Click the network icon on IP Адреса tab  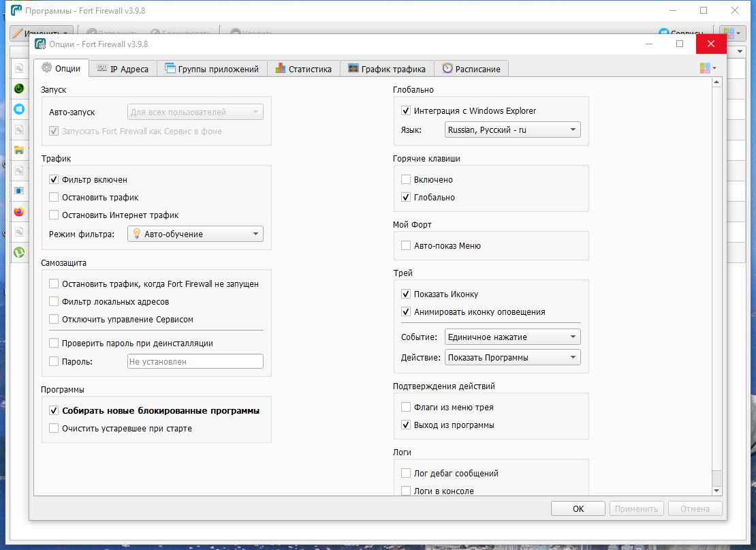[101, 69]
